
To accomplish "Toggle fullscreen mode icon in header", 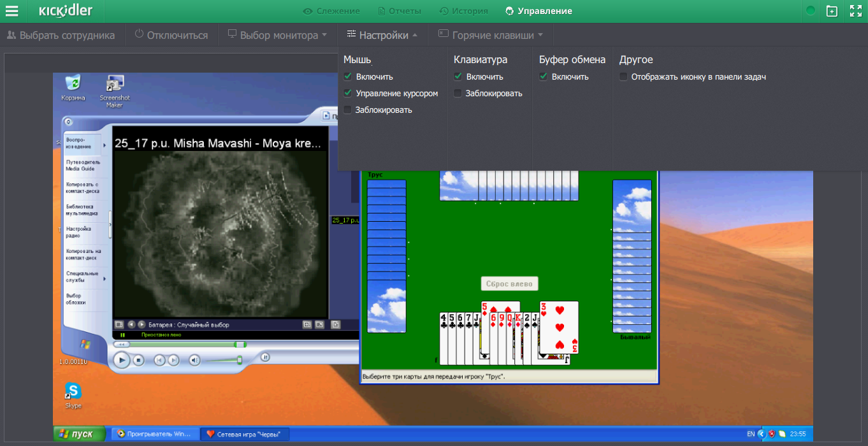I will [x=856, y=11].
